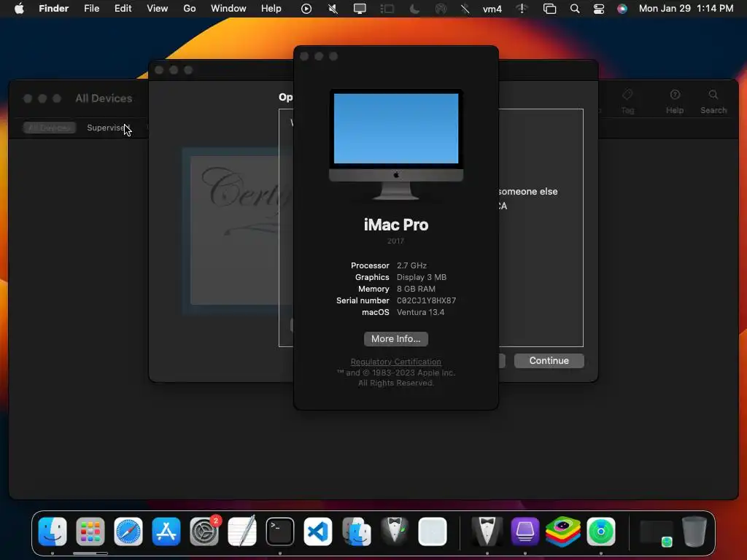Open the blank white app icon in Dock
This screenshot has height=560, width=747.
click(x=433, y=531)
